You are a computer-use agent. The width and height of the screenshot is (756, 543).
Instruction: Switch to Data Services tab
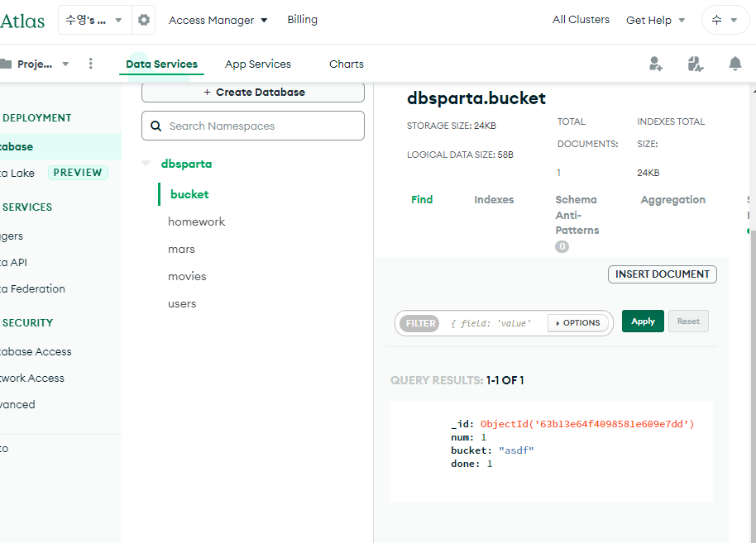click(161, 64)
